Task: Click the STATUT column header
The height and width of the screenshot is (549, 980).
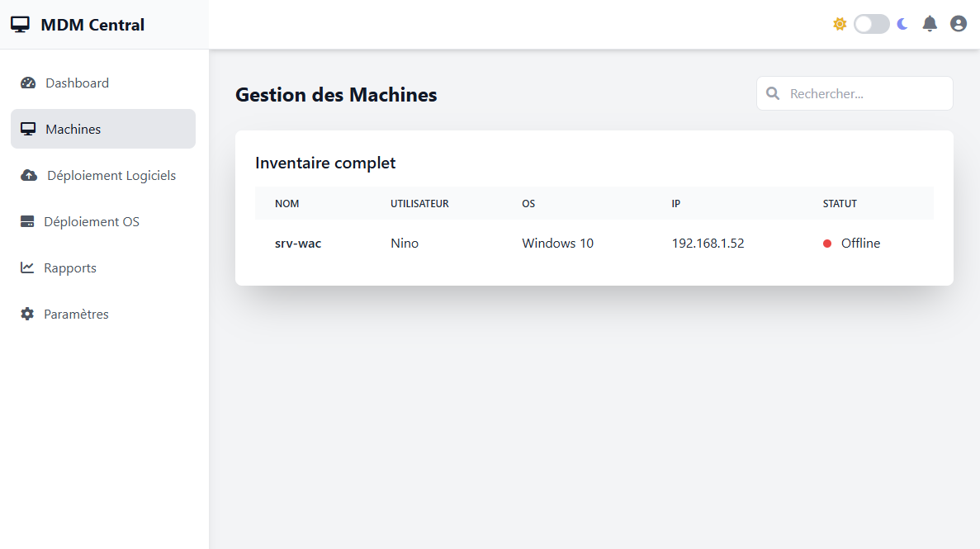Action: [x=840, y=203]
